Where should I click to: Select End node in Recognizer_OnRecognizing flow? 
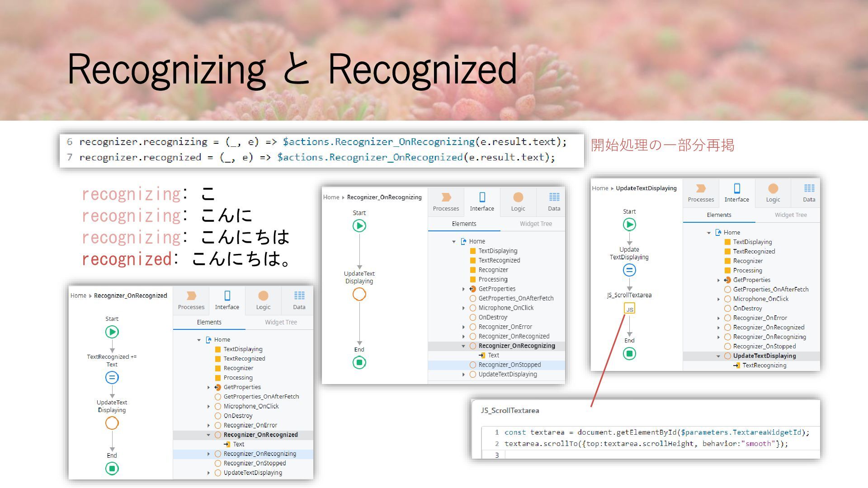tap(359, 362)
